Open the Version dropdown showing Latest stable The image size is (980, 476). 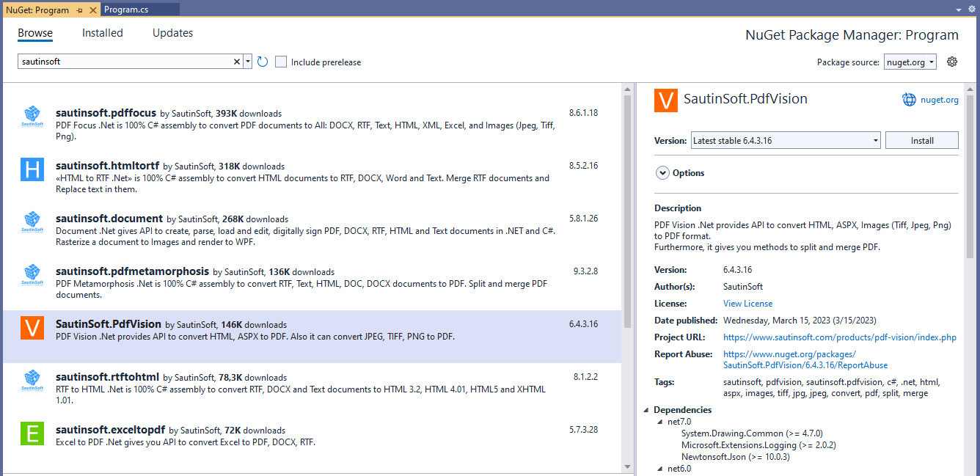coord(786,140)
